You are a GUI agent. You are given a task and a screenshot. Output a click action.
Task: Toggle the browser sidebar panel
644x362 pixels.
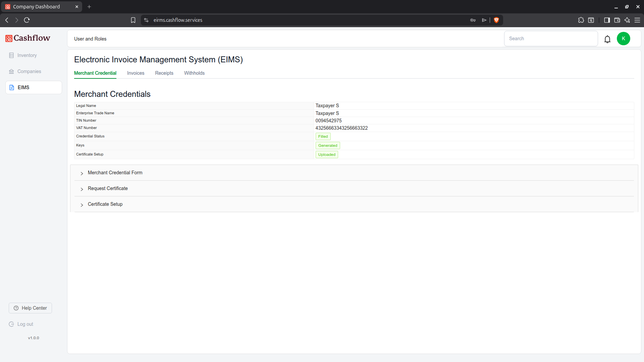[x=607, y=20]
